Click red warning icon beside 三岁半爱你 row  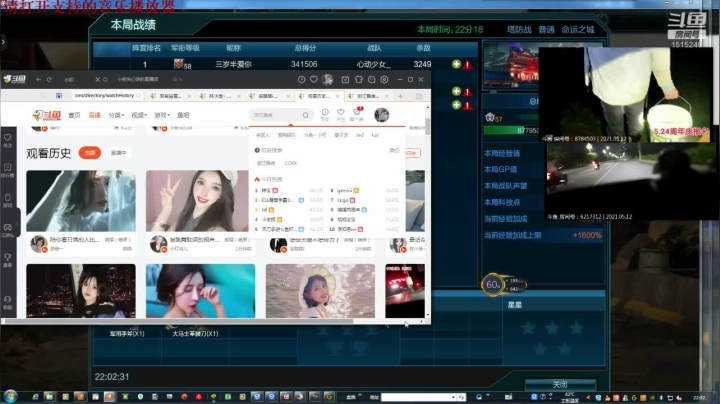(467, 65)
